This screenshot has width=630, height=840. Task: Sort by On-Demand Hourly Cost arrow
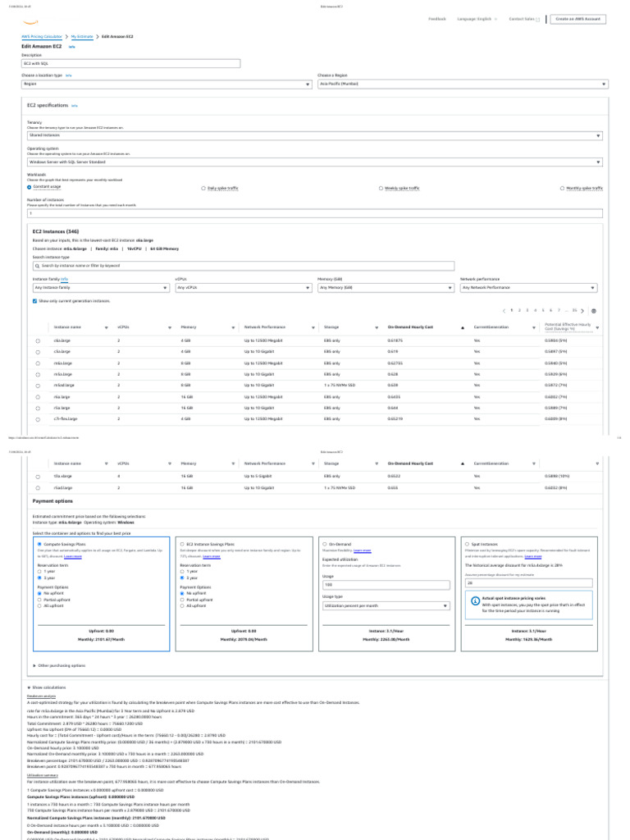pos(462,326)
